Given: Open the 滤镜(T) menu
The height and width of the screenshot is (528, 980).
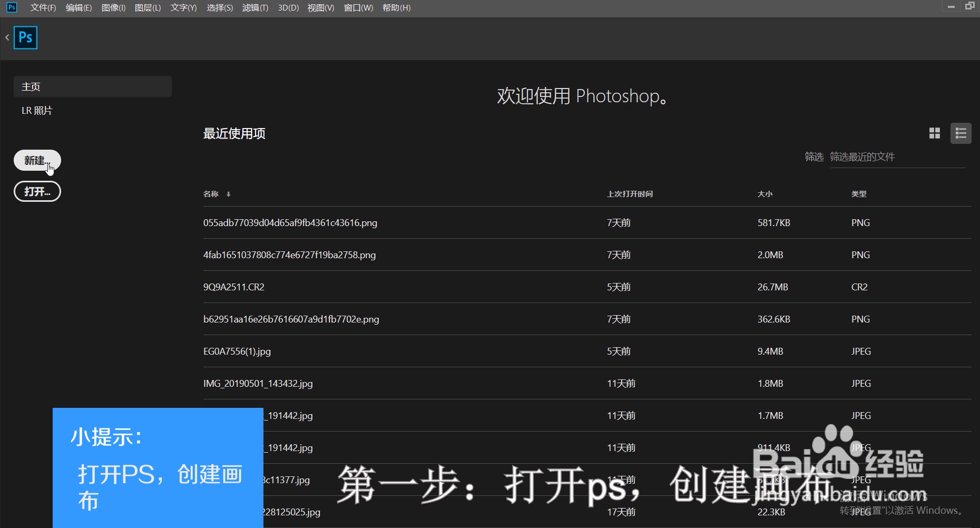Looking at the screenshot, I should (x=255, y=8).
